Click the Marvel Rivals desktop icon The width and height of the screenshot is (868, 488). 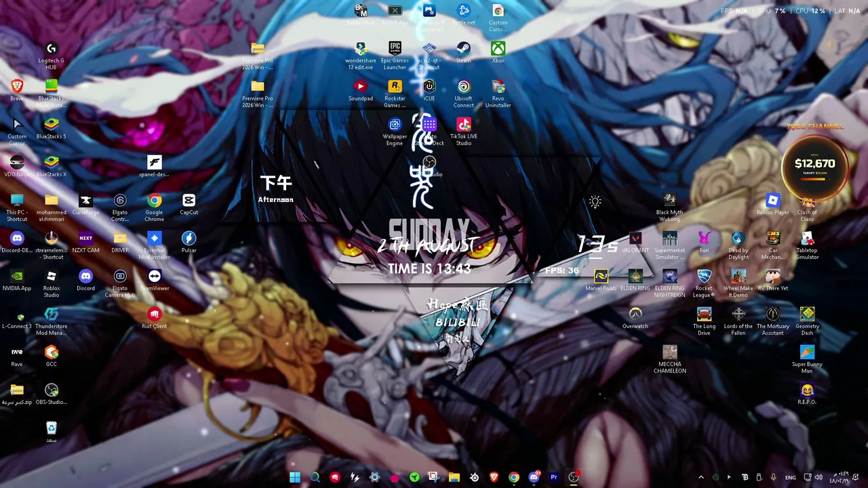[x=601, y=280]
